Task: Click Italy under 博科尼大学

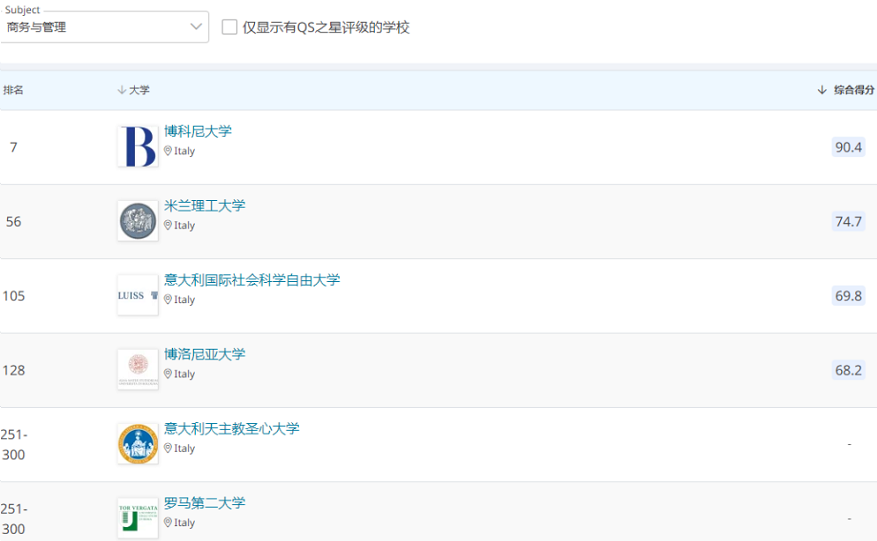Action: coord(184,151)
